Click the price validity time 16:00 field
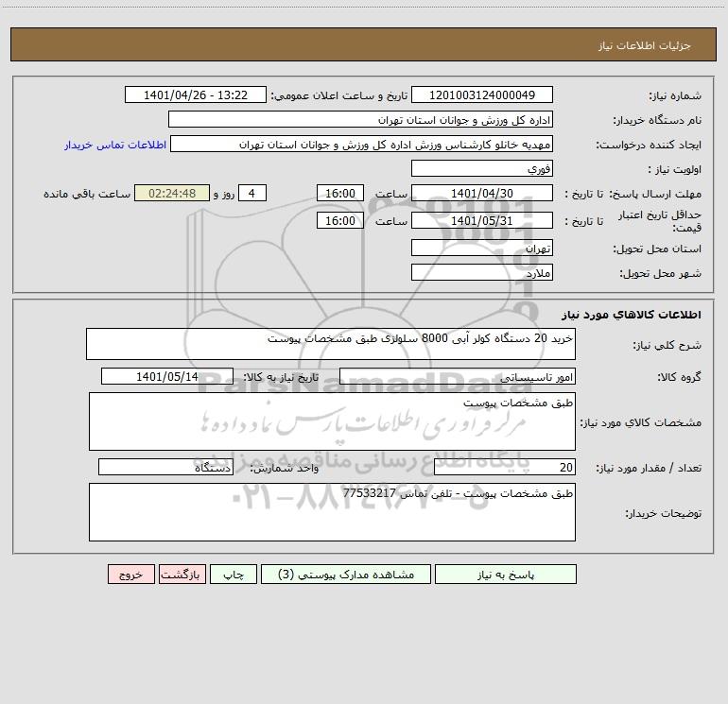The image size is (728, 704). point(339,220)
